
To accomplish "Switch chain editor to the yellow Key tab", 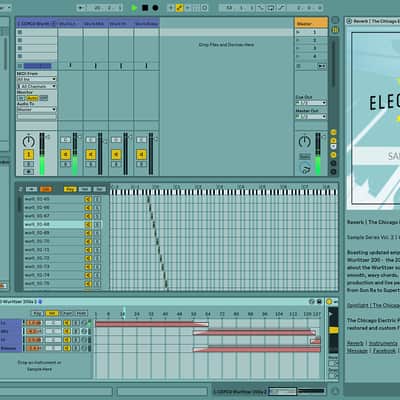I will point(70,189).
